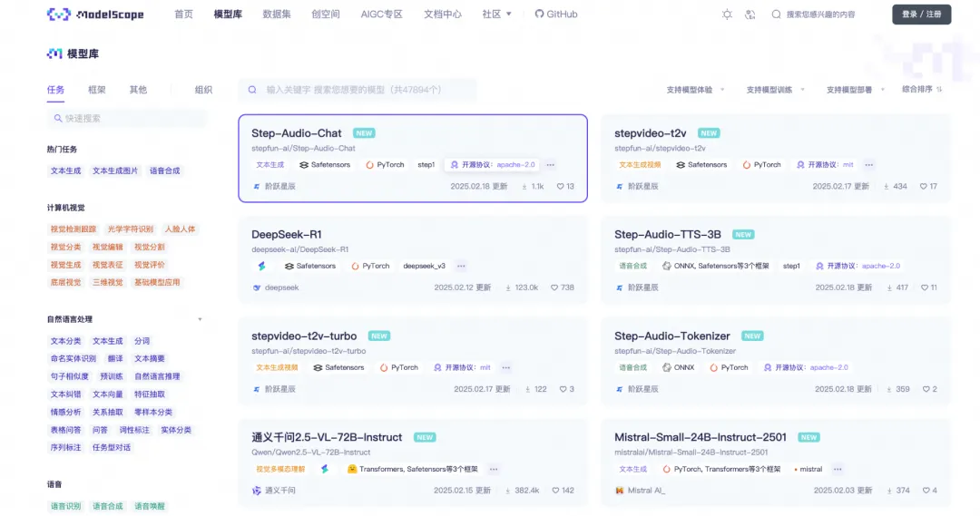
Task: Open the 首页 navigation item
Action: [x=183, y=14]
